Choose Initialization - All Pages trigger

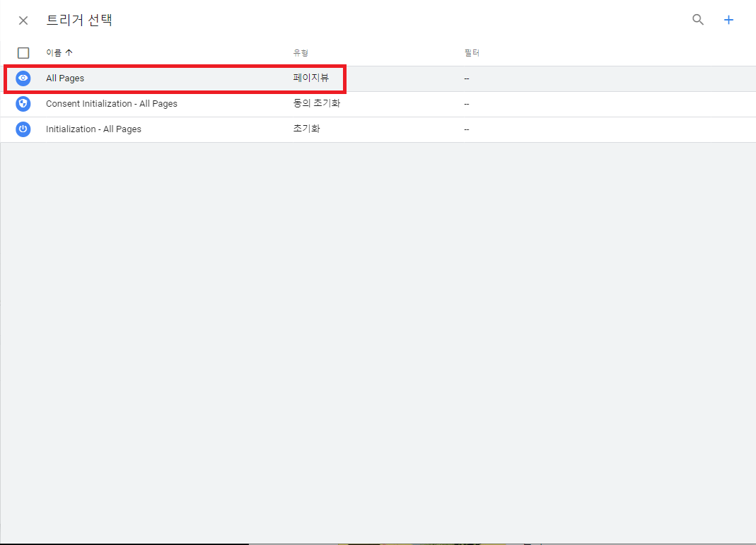pos(93,129)
